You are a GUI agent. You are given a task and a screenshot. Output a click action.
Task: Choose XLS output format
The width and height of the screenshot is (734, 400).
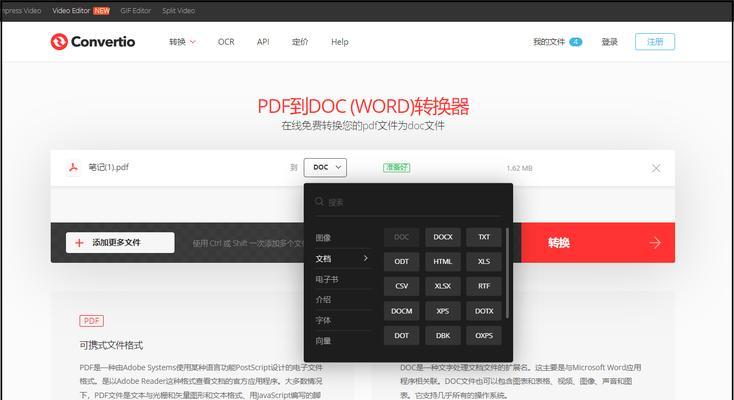point(484,261)
